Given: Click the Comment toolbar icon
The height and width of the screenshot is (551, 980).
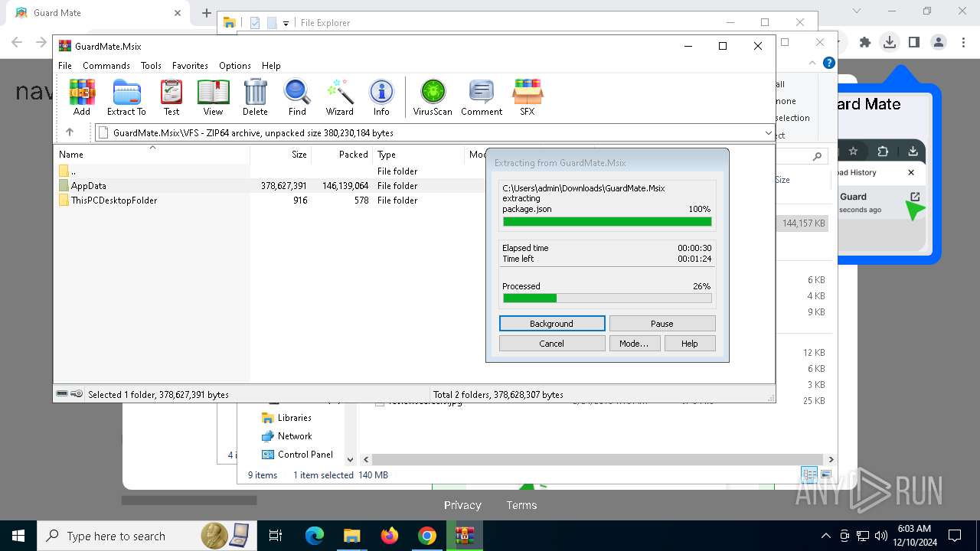Looking at the screenshot, I should pos(482,97).
